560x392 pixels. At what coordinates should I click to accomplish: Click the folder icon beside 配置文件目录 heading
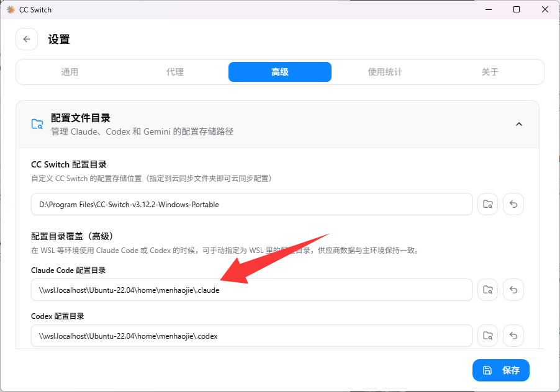[x=37, y=124]
